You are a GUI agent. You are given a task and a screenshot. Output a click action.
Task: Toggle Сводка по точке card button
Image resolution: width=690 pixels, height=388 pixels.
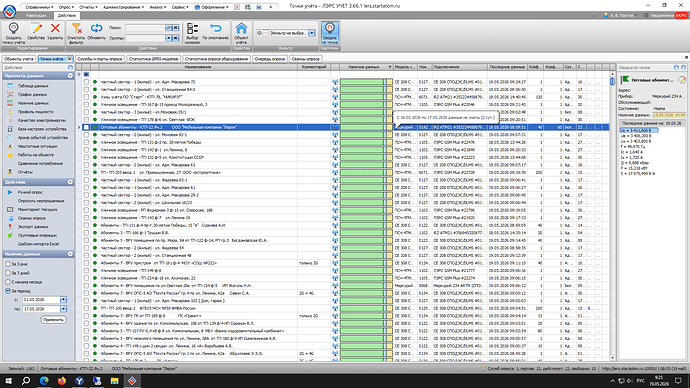click(x=330, y=33)
